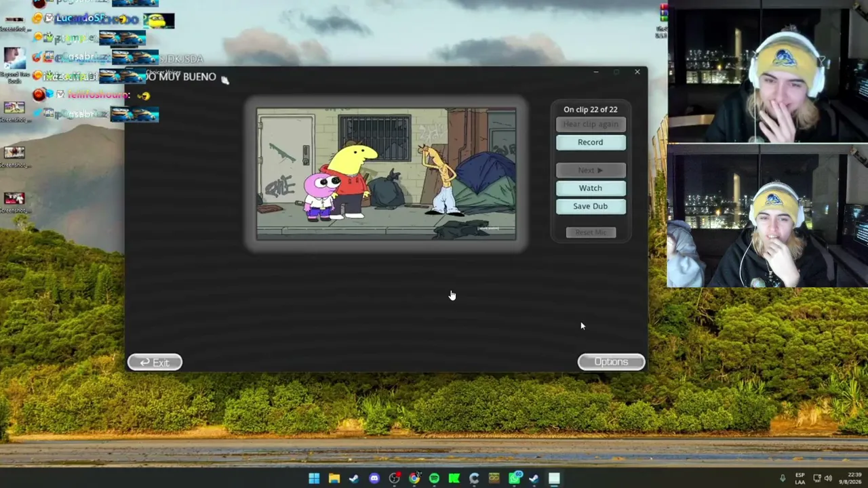This screenshot has width=868, height=488.
Task: Exit the dubbing screen with Exit button
Action: 155,363
